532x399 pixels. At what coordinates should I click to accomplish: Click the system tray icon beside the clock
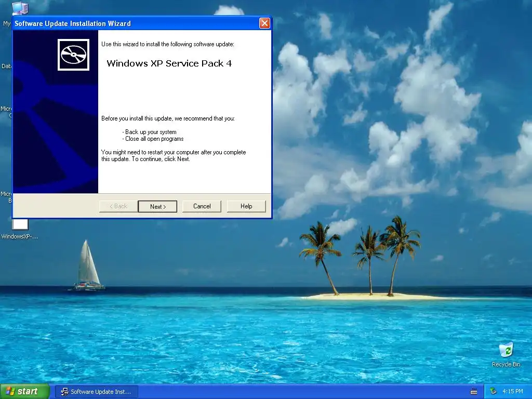tap(494, 392)
